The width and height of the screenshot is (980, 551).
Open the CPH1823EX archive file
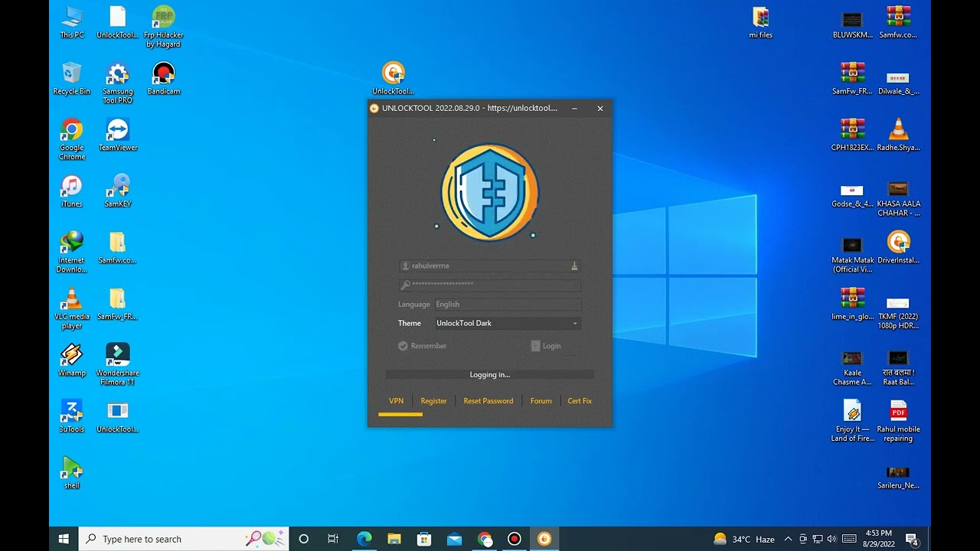(x=852, y=135)
